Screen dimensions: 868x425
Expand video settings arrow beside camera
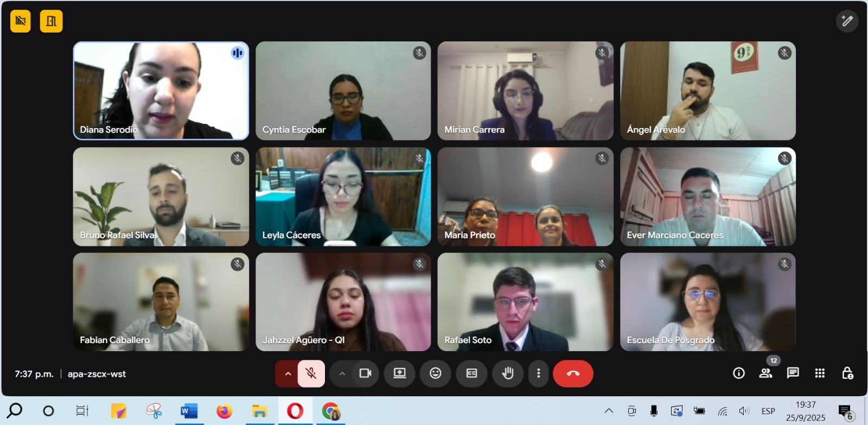point(342,373)
